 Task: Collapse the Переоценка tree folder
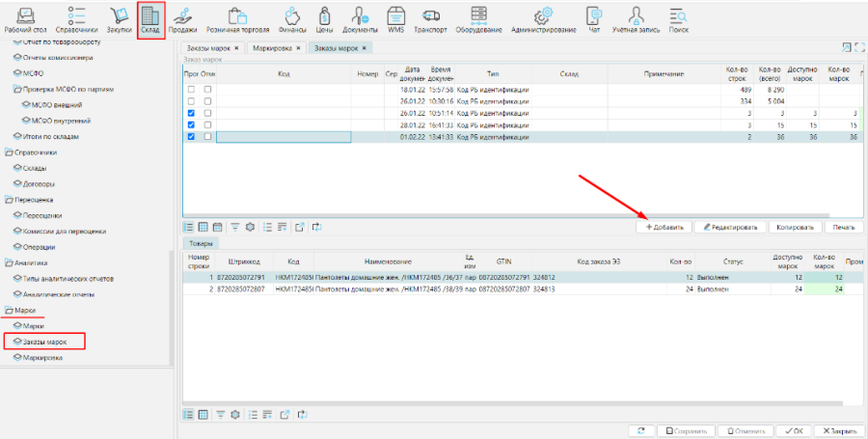[x=9, y=200]
